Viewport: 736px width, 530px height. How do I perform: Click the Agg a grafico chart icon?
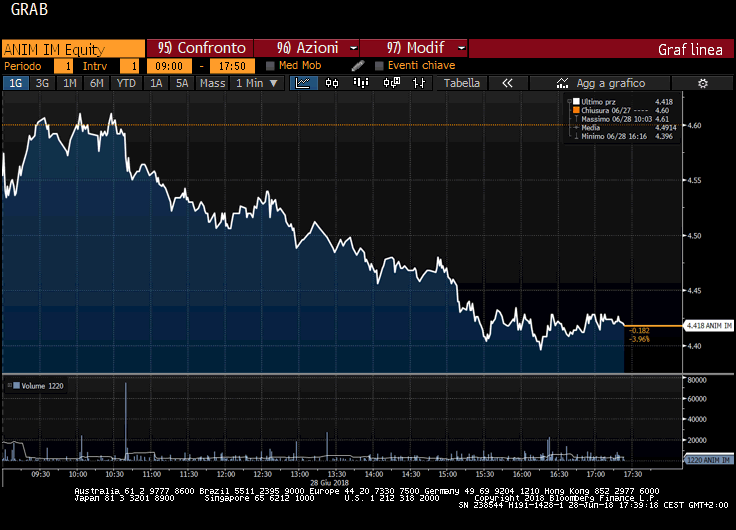(x=562, y=83)
